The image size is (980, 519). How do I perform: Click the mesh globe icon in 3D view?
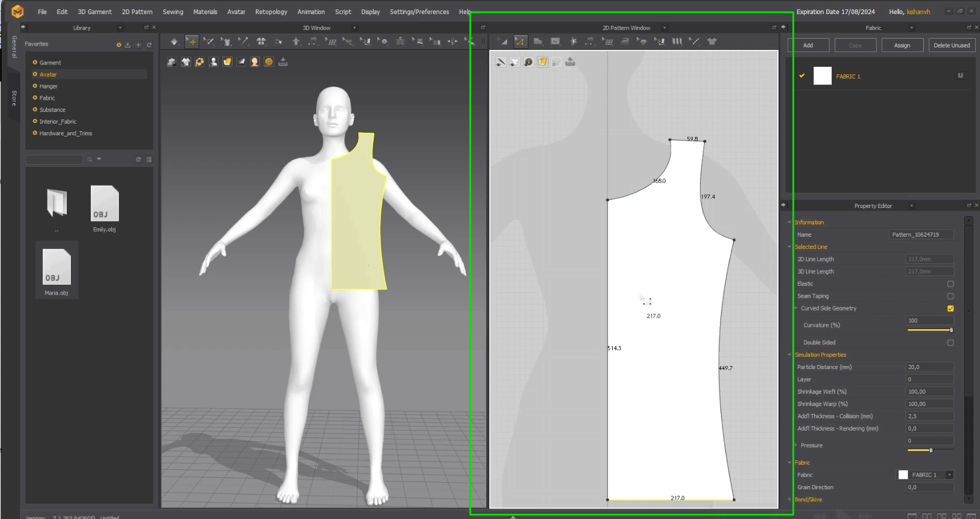click(269, 62)
